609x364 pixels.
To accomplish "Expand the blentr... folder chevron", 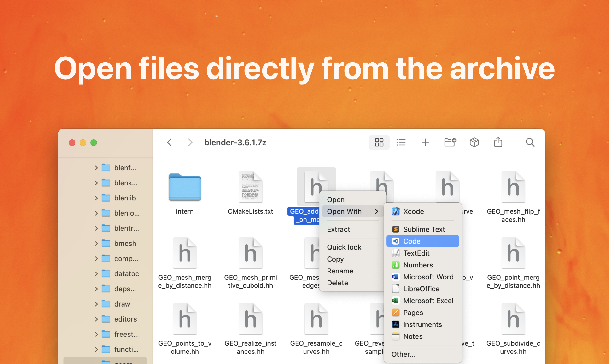I will [96, 228].
